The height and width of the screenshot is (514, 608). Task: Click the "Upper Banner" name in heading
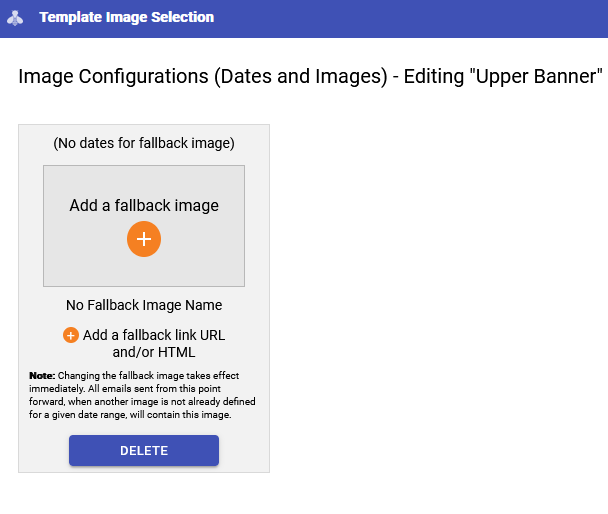535,76
